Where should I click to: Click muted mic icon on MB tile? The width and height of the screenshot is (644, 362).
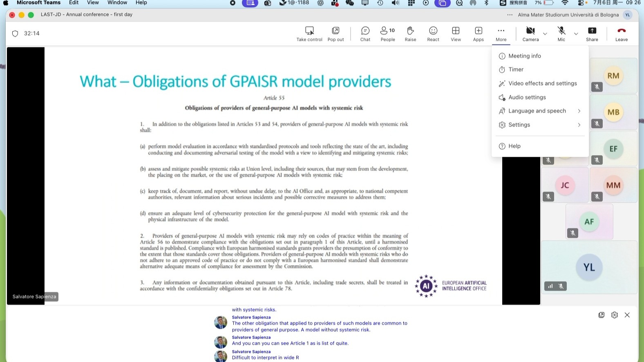point(597,123)
